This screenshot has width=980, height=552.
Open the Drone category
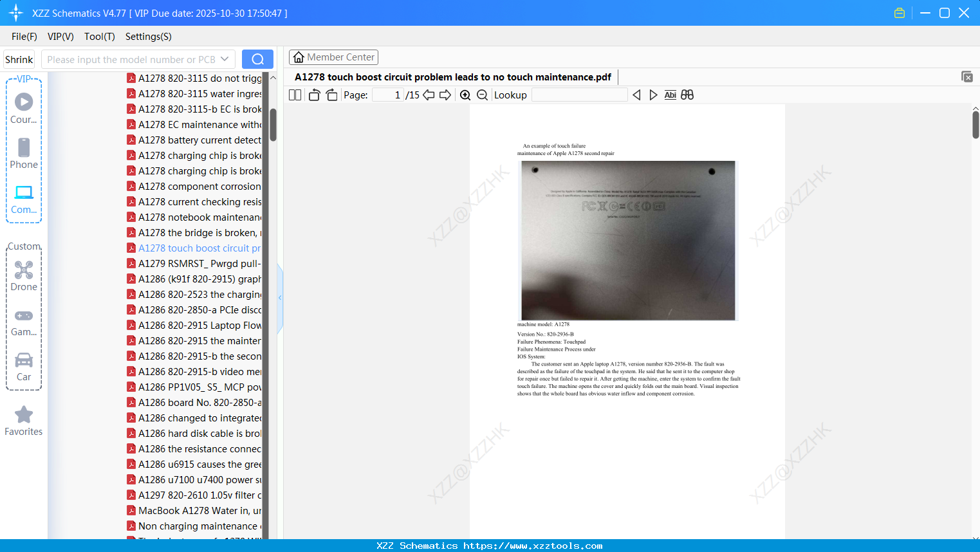24,276
